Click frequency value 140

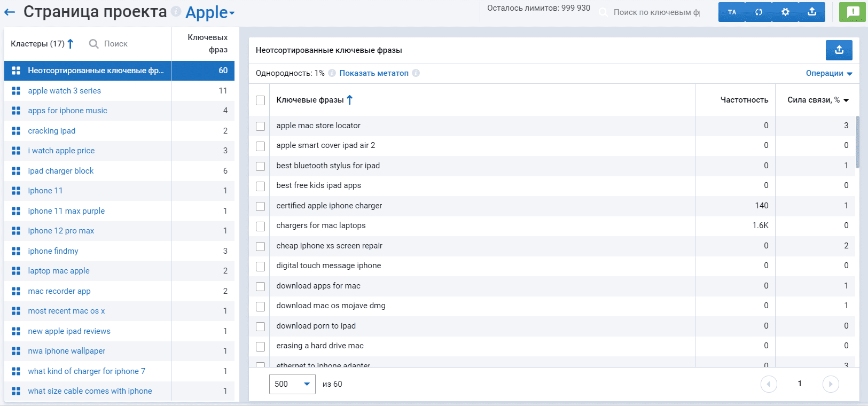(762, 206)
